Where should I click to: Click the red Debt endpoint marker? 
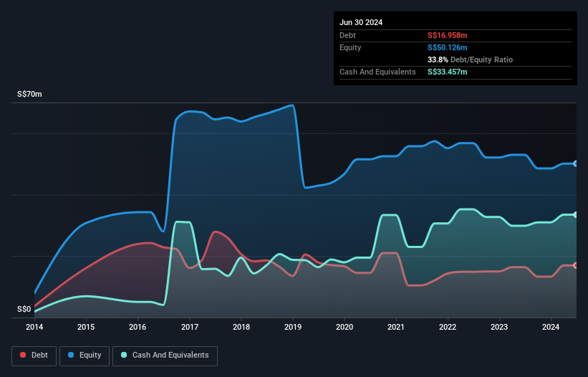pos(576,266)
